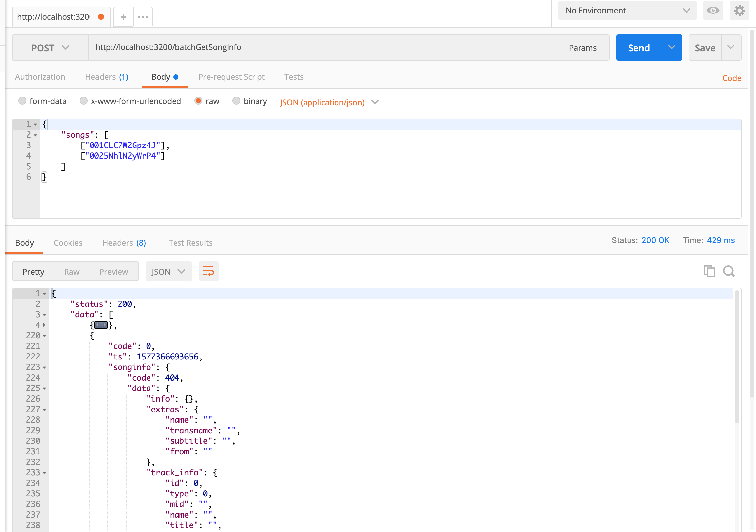The width and height of the screenshot is (756, 532).
Task: Choose the binary body option
Action: [x=236, y=101]
